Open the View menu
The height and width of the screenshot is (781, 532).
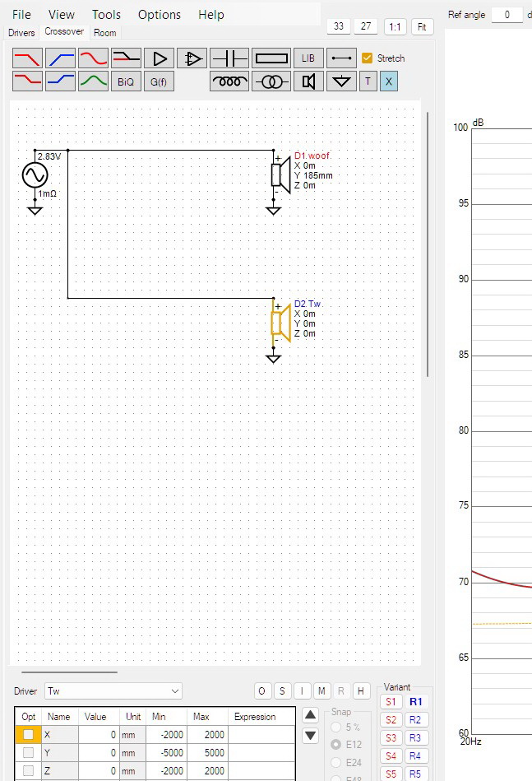tap(61, 15)
